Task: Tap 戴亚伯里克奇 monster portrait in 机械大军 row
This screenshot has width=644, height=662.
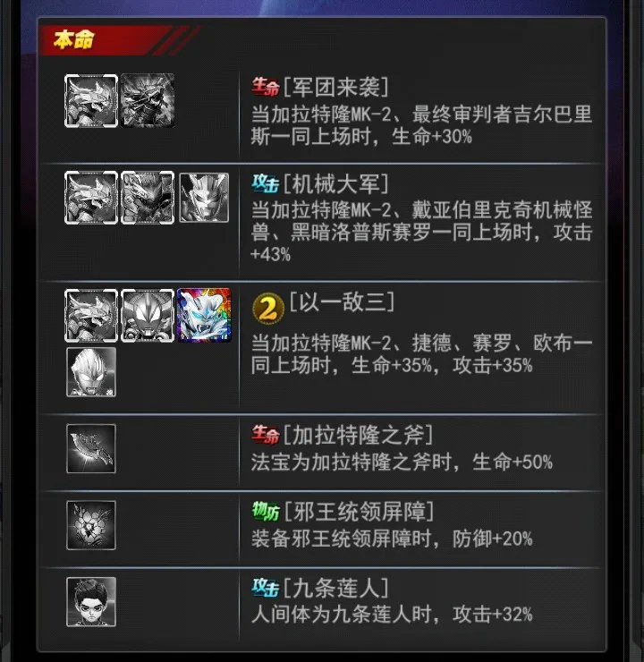Action: click(x=148, y=198)
